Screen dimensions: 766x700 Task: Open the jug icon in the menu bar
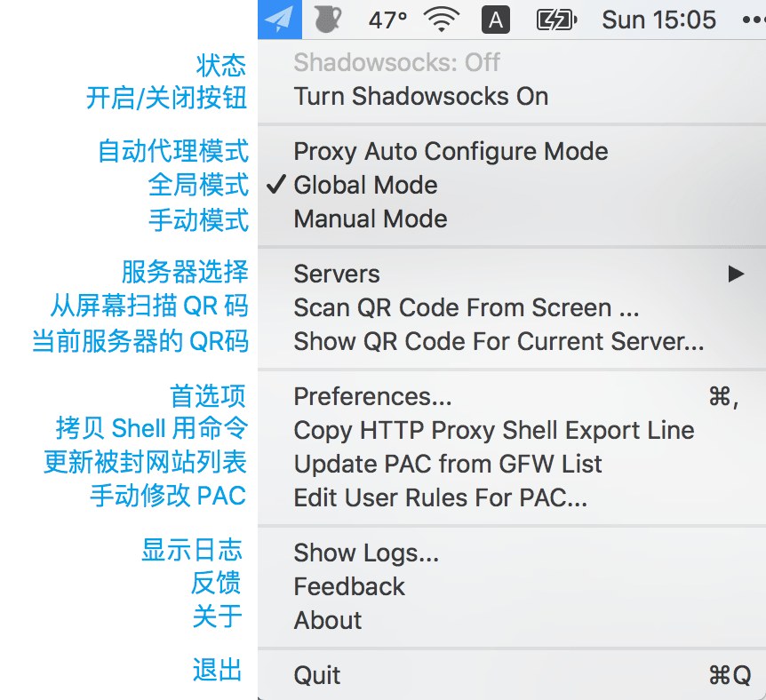[327, 20]
